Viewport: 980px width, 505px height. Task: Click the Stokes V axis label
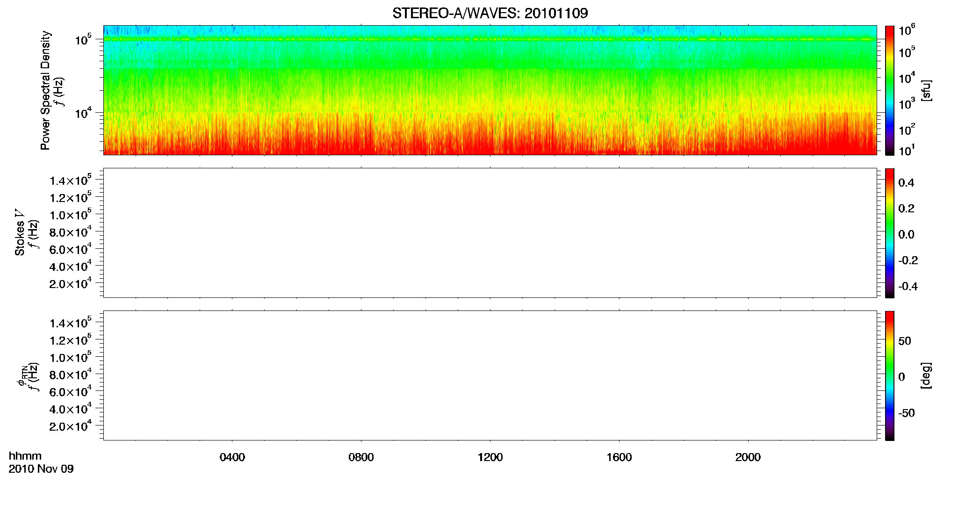coord(20,232)
